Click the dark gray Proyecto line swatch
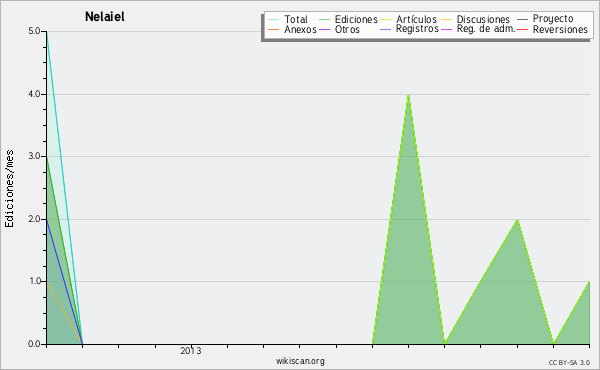Image resolution: width=600 pixels, height=370 pixels. click(x=522, y=19)
